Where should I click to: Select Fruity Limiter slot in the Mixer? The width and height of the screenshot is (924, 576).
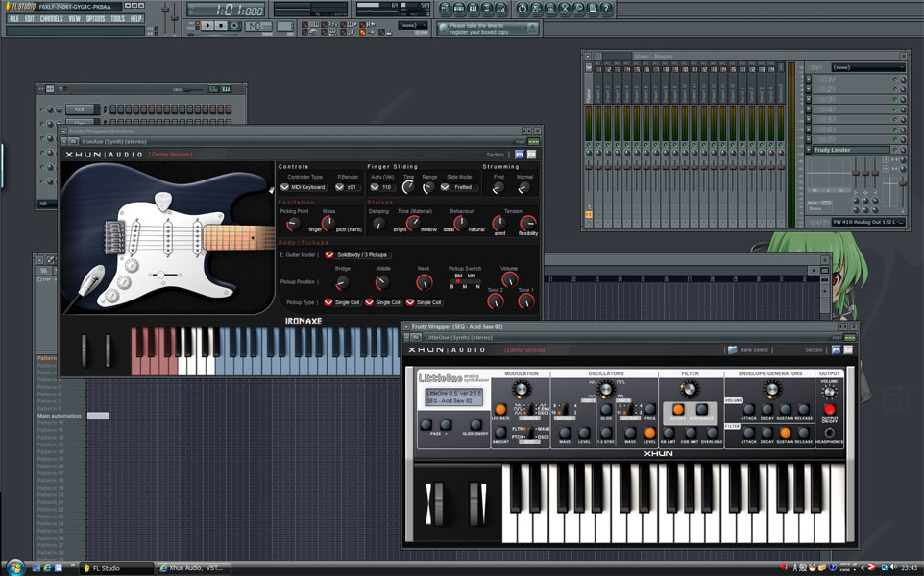point(852,150)
